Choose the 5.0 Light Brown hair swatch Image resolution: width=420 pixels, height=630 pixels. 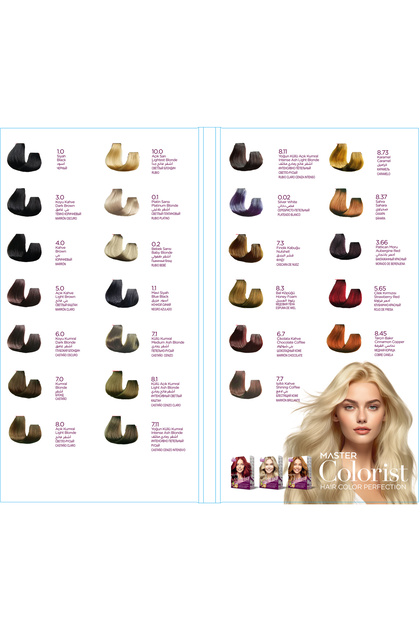tap(24, 293)
